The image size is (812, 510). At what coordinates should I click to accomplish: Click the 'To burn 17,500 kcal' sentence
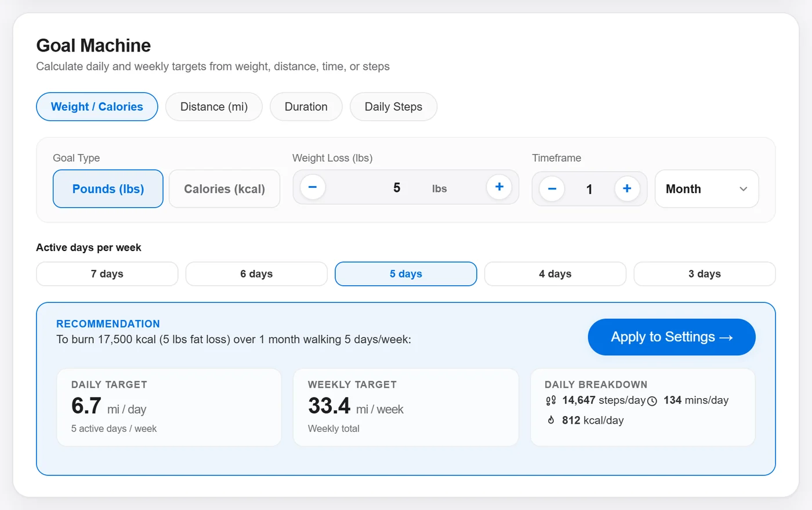click(234, 340)
